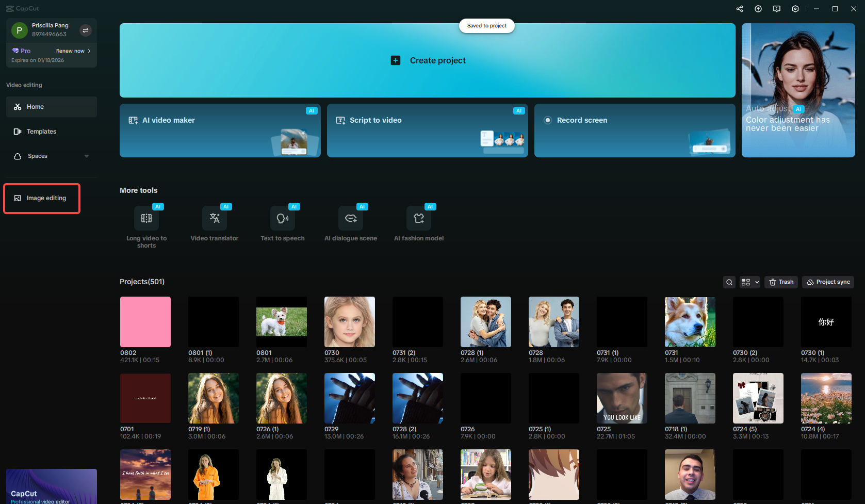Open the pink project 0802 thumbnail
Screen dimensions: 865x504
pos(145,321)
